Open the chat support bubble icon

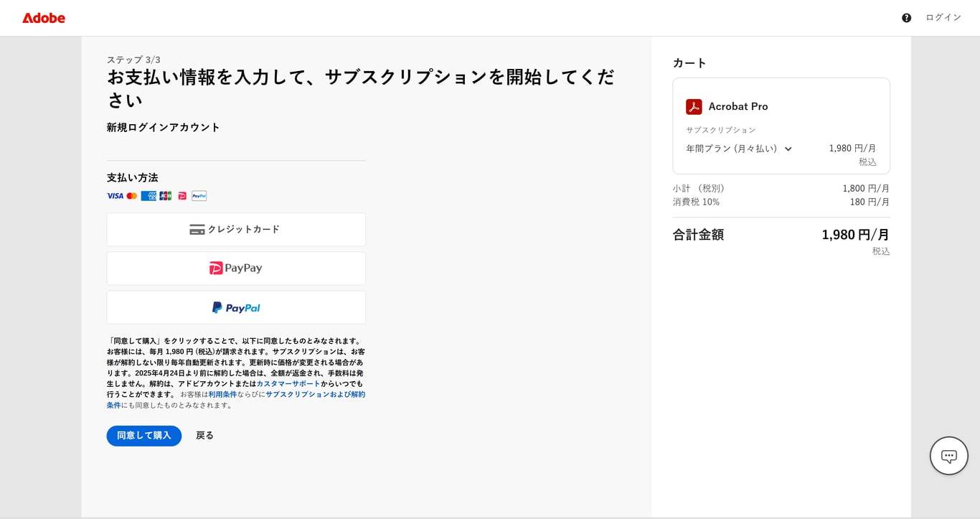point(948,455)
